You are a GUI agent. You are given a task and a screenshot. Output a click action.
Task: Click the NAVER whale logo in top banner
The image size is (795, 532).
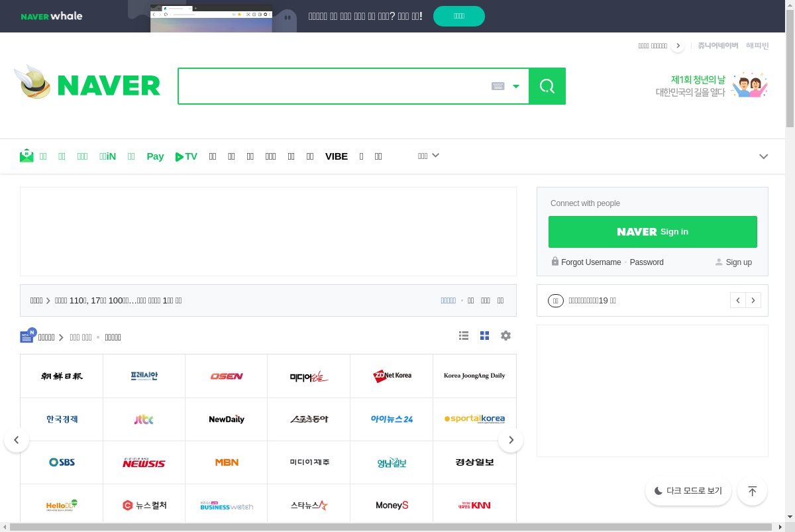52,16
